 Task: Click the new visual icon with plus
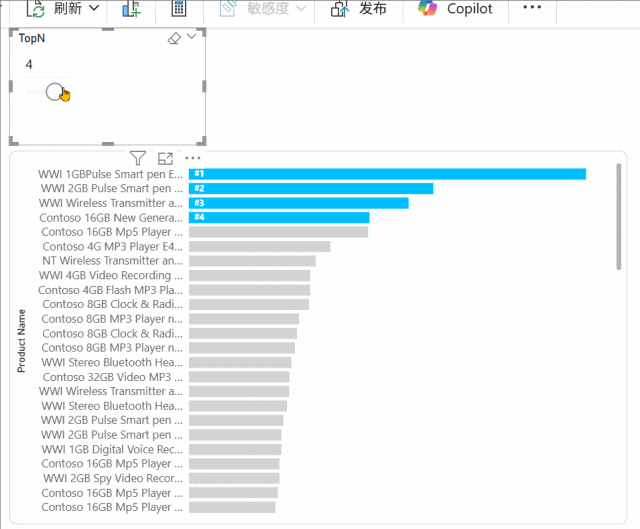(x=131, y=9)
